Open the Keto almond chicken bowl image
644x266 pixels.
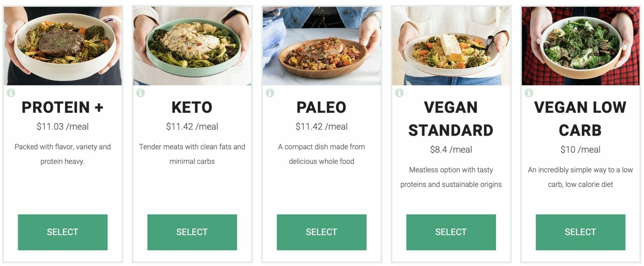tap(192, 46)
